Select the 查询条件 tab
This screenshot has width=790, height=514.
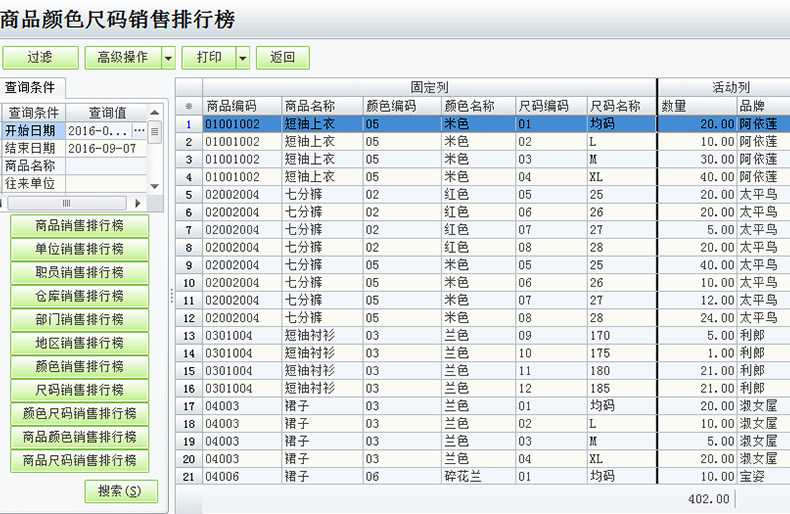click(x=30, y=88)
